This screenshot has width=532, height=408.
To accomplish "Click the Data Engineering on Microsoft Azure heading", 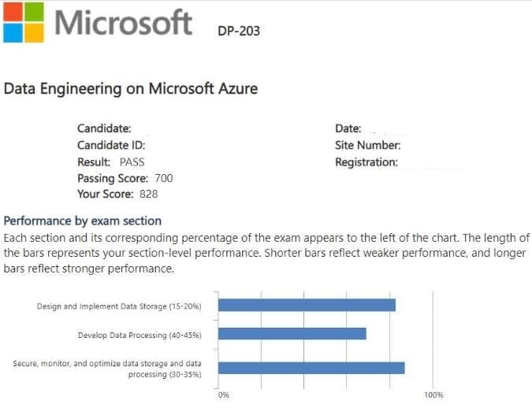I will coord(131,88).
